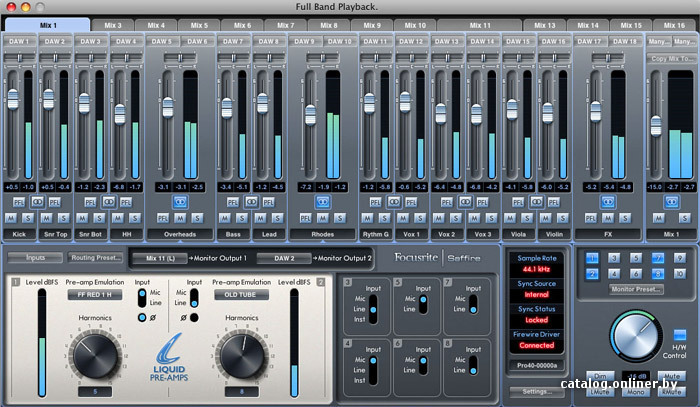This screenshot has height=407, width=700.
Task: Solo the Lead channel
Action: tap(277, 218)
